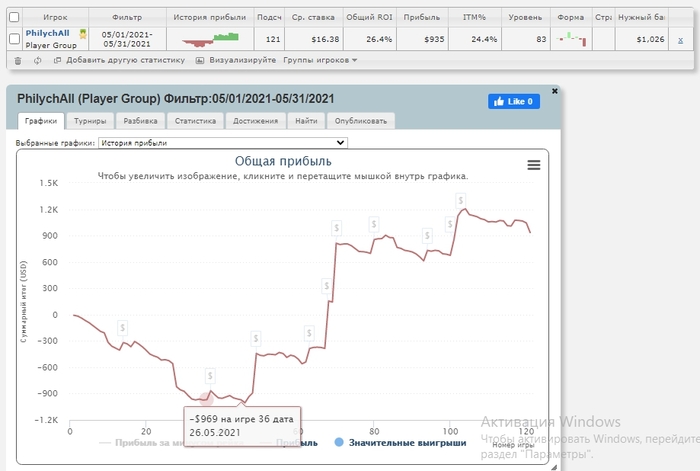Switch to the 'Турниры' tab
The image size is (700, 471).
(x=90, y=121)
